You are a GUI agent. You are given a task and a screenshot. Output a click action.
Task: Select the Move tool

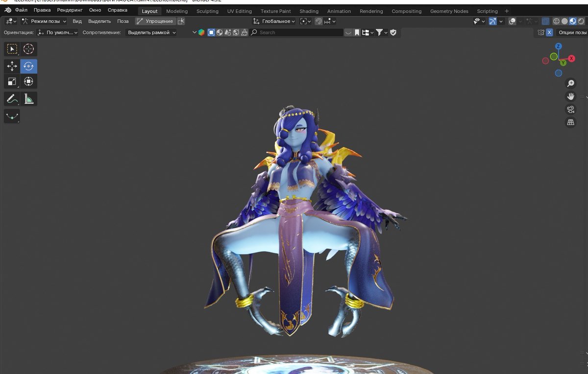click(x=12, y=66)
